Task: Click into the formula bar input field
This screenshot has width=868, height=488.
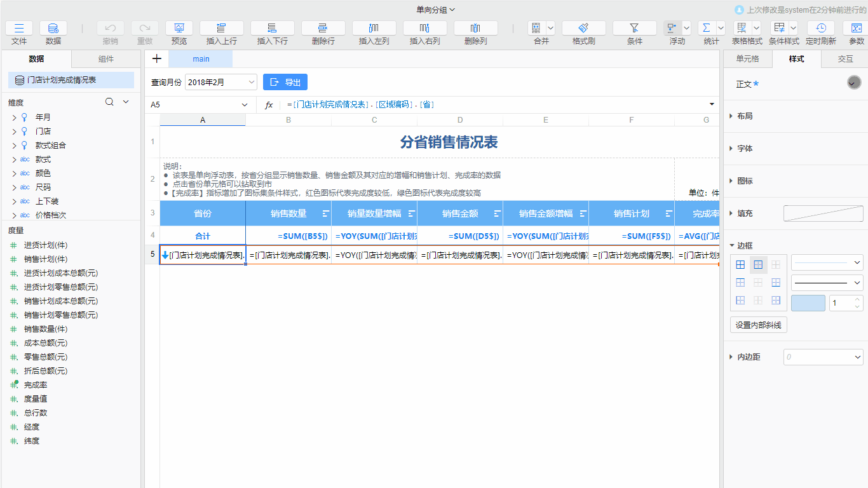Action: [496, 105]
